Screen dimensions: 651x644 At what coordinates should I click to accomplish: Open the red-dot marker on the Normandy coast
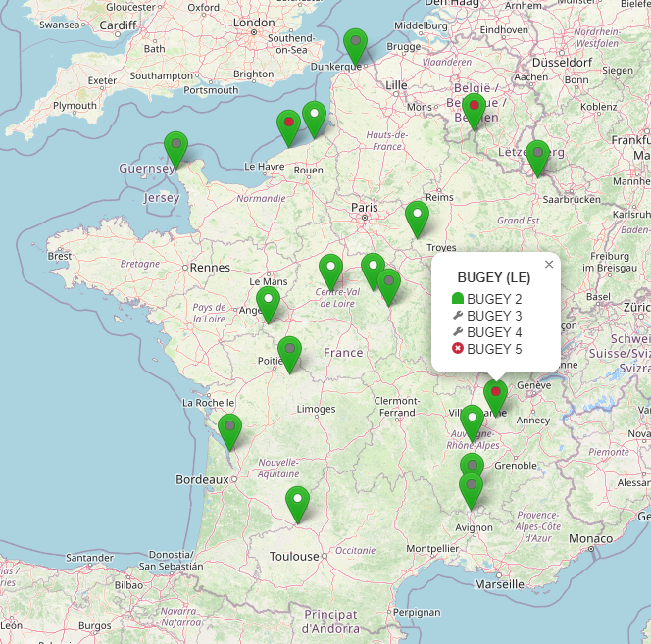coord(289,127)
